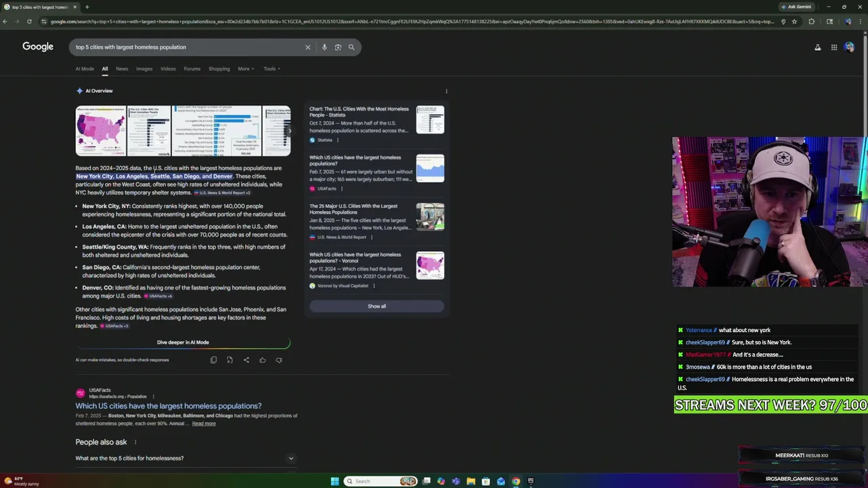Open the browser extensions puzzle icon
The image size is (868, 488).
pos(812,22)
